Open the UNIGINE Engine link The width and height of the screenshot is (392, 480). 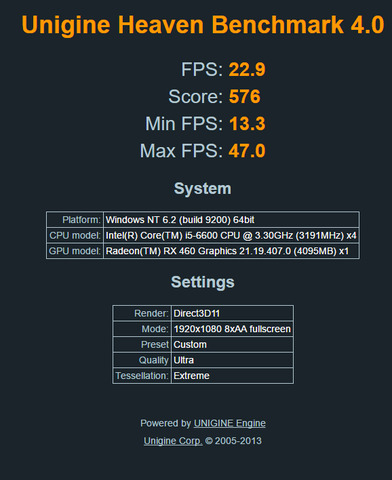pyautogui.click(x=230, y=423)
